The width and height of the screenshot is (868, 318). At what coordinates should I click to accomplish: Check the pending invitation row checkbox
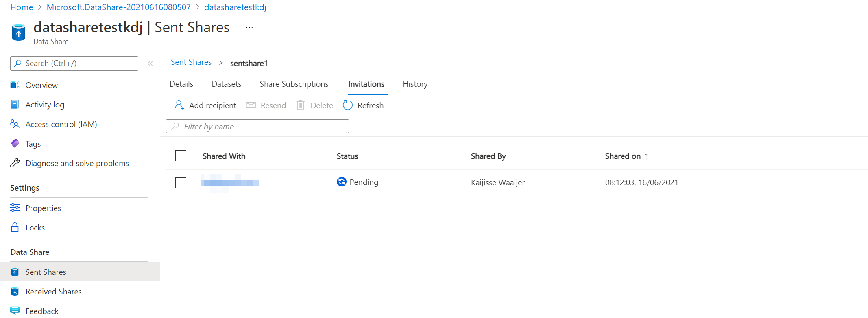pyautogui.click(x=181, y=182)
